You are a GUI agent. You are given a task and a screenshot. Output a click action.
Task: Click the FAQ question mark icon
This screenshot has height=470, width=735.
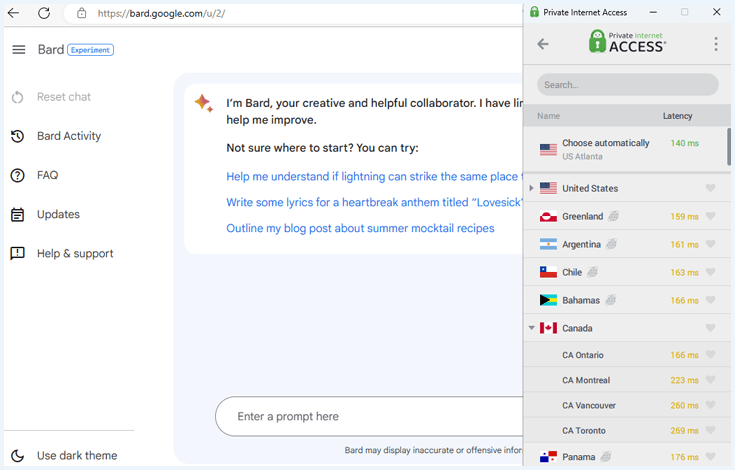click(x=17, y=175)
